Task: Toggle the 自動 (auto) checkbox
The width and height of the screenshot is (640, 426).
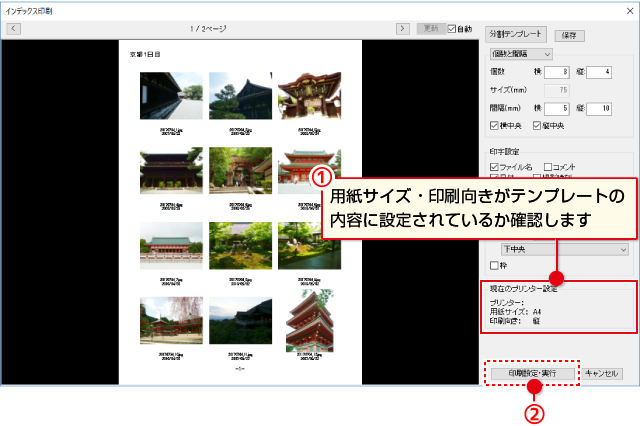Action: coord(453,29)
